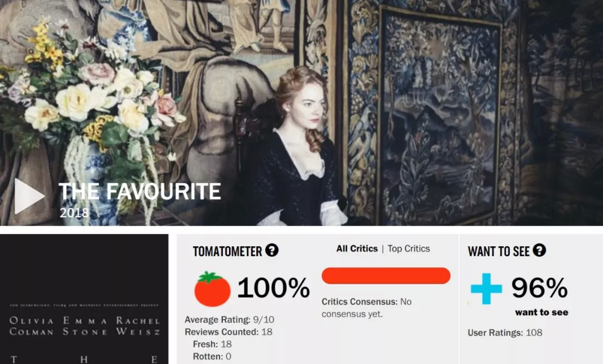Click the Fresh: 18 count
This screenshot has height=364, width=603.
pos(212,344)
